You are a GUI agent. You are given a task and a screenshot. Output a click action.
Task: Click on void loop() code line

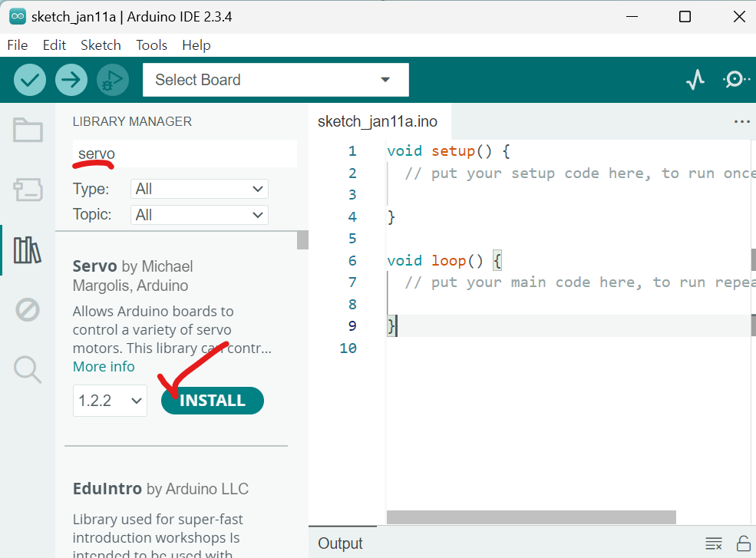[x=444, y=261]
